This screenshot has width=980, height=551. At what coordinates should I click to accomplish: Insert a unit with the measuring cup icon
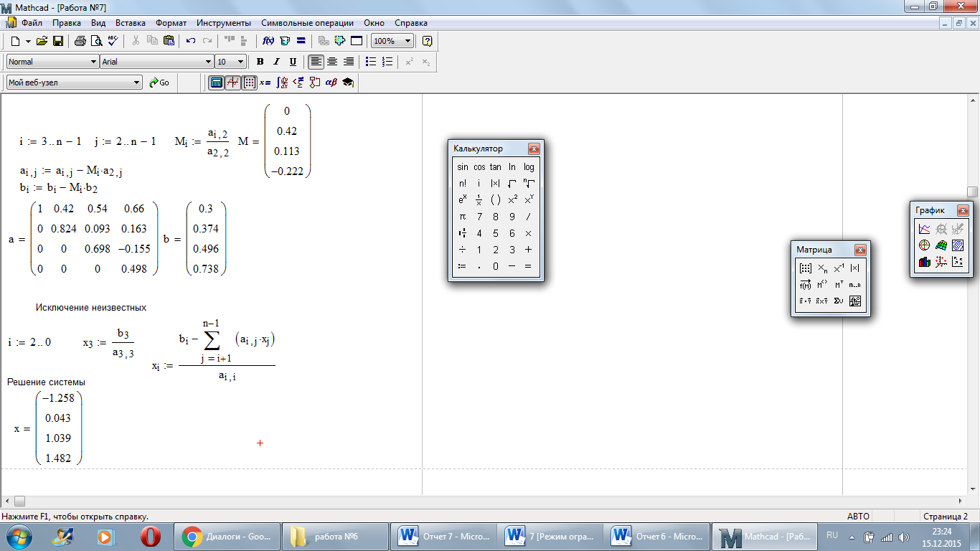285,41
